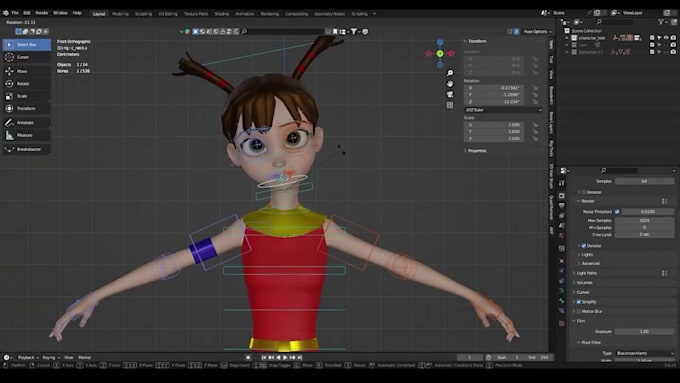Viewport: 680px width, 383px height.
Task: Activate the Cursor tool
Action: 26,57
